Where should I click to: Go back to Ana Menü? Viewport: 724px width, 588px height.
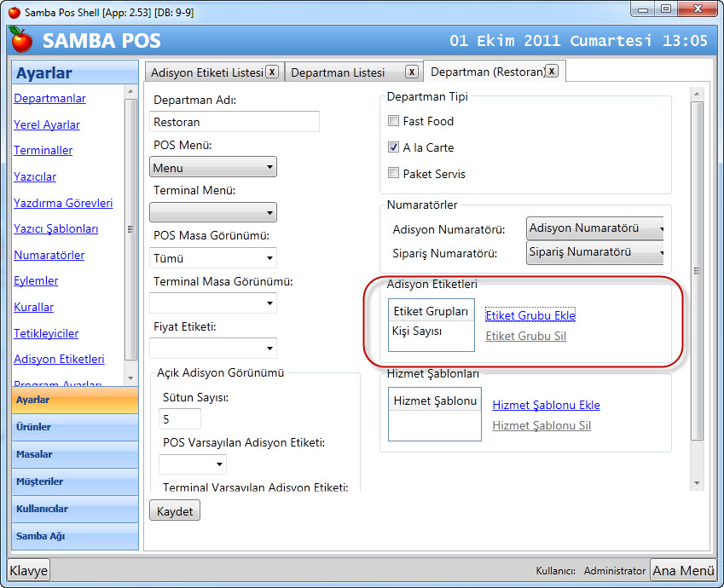683,570
